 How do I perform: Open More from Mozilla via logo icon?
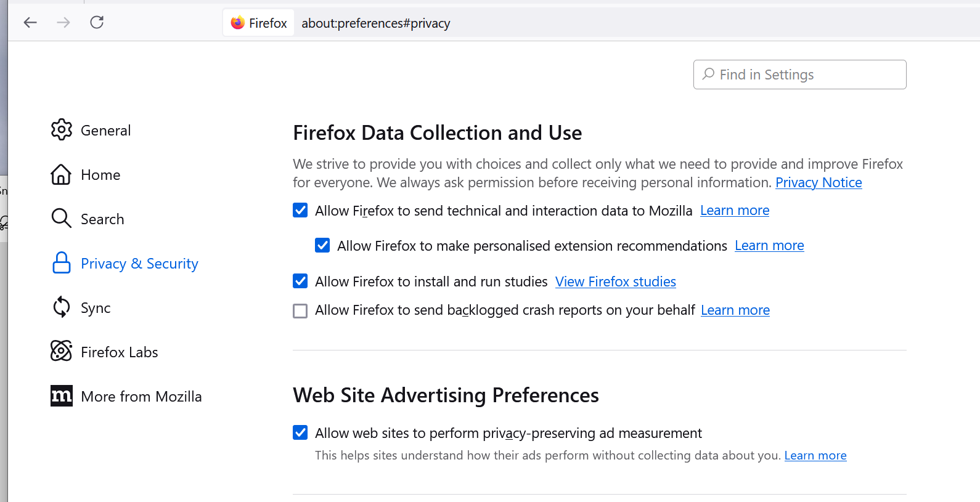[x=61, y=396]
